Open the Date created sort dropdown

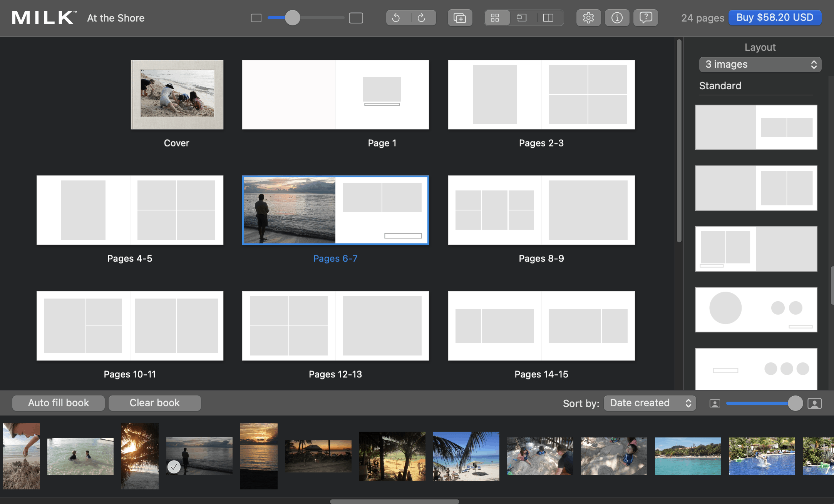(x=650, y=403)
